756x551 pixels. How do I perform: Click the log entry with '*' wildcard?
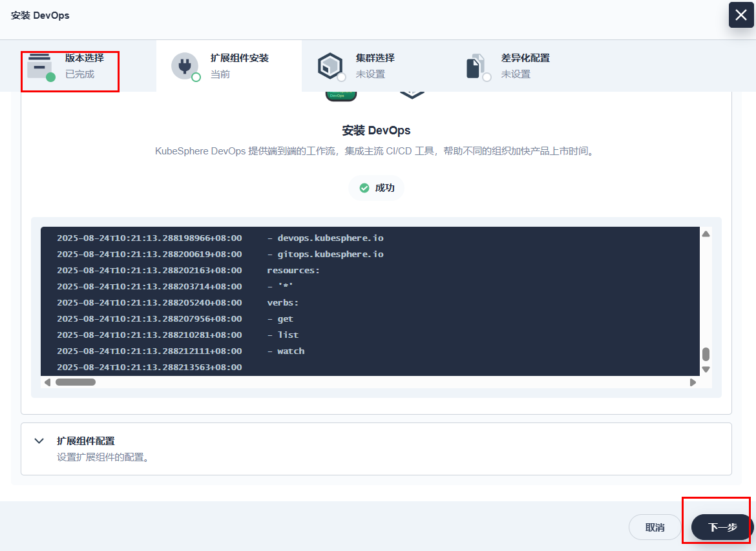pyautogui.click(x=280, y=287)
